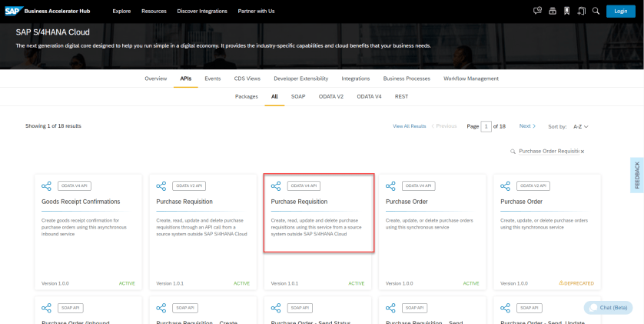Clear the Purchase Order Requisition search text

pos(583,152)
